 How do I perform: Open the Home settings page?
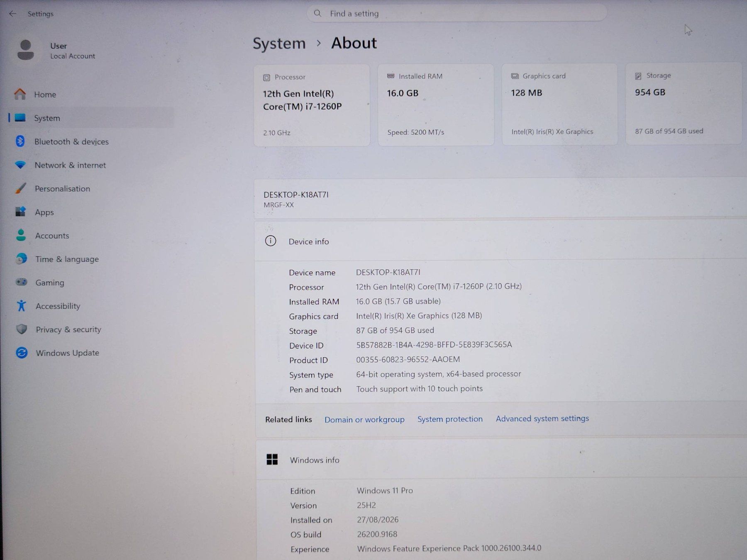pos(91,94)
